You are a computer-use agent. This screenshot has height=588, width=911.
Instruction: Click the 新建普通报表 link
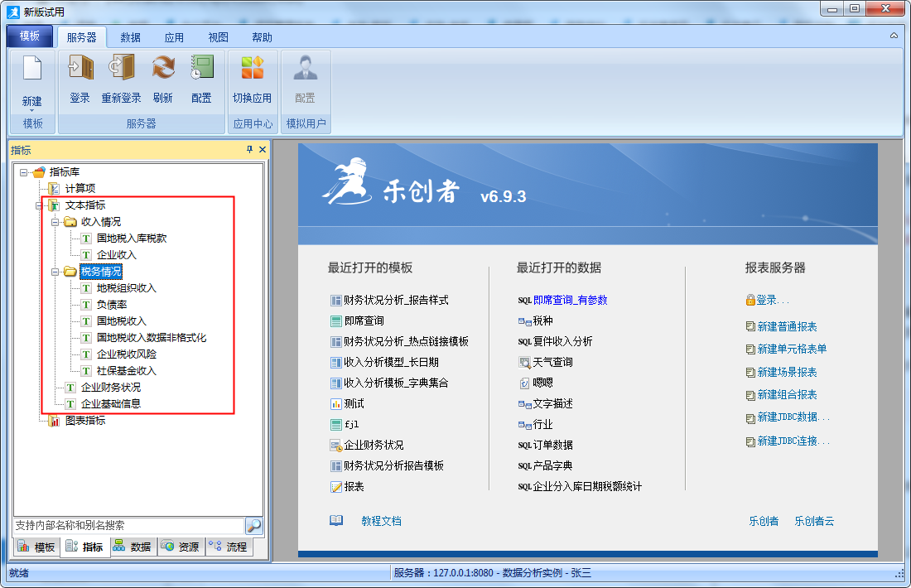click(x=786, y=327)
